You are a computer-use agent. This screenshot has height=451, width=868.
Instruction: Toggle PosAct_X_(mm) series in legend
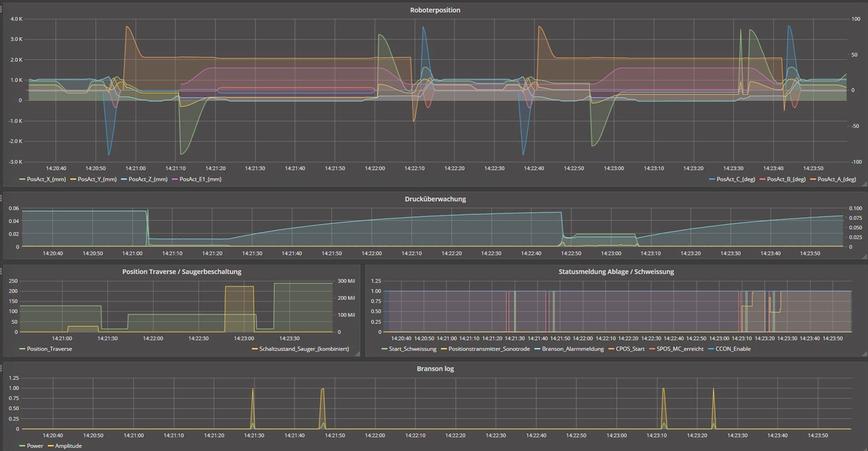(46, 179)
